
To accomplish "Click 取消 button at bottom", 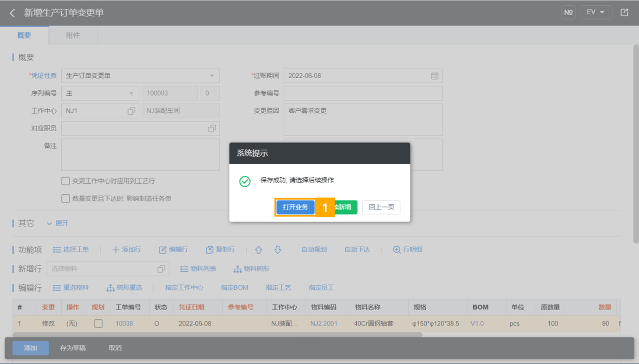I will [115, 348].
